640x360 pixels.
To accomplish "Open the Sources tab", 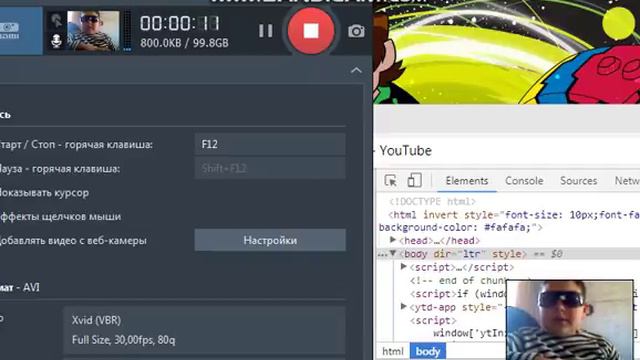I will (x=578, y=181).
